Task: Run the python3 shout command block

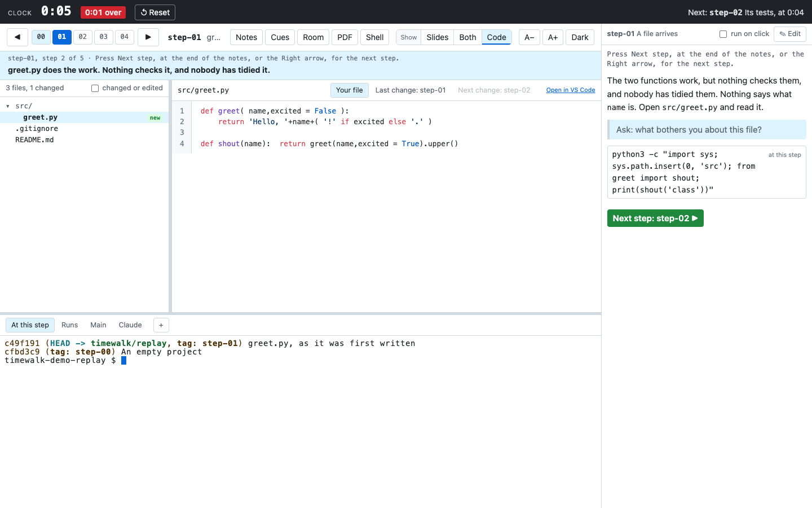Action: click(707, 172)
